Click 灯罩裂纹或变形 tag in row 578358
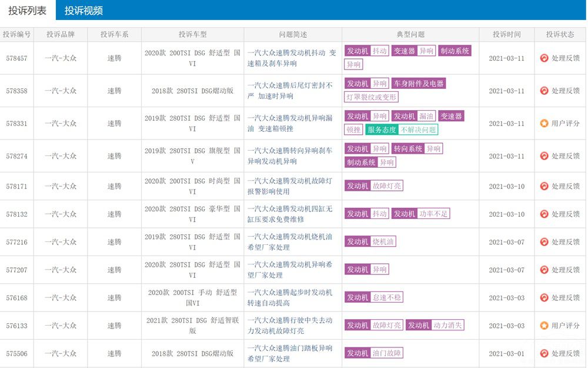Image resolution: width=588 pixels, height=368 pixels. click(371, 97)
